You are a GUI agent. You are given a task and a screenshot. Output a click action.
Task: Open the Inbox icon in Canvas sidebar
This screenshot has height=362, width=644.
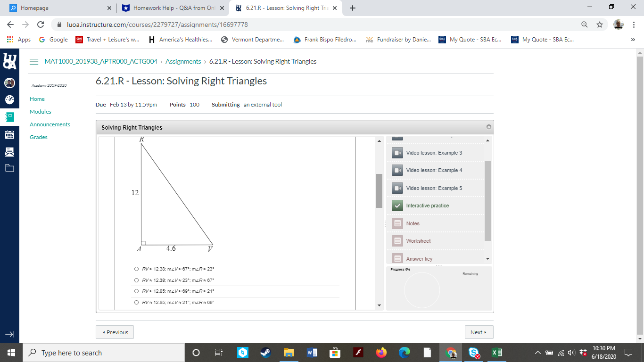pyautogui.click(x=9, y=151)
